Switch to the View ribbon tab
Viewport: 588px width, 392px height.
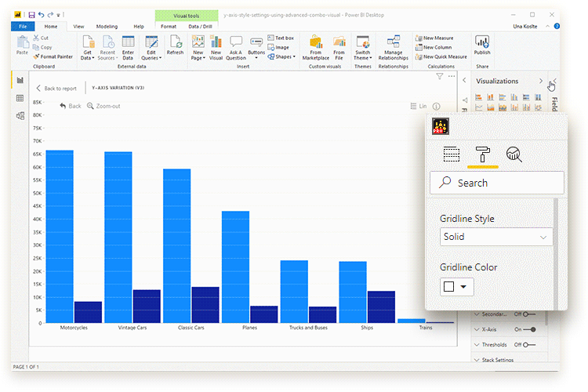coord(78,26)
